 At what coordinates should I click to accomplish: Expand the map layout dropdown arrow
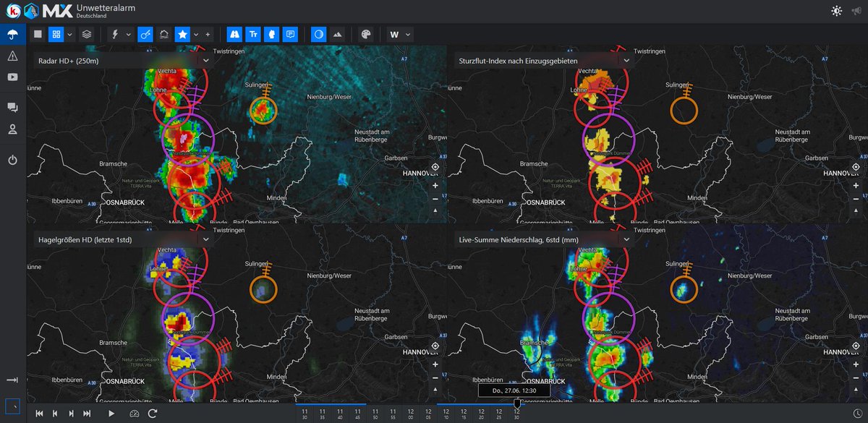click(70, 33)
